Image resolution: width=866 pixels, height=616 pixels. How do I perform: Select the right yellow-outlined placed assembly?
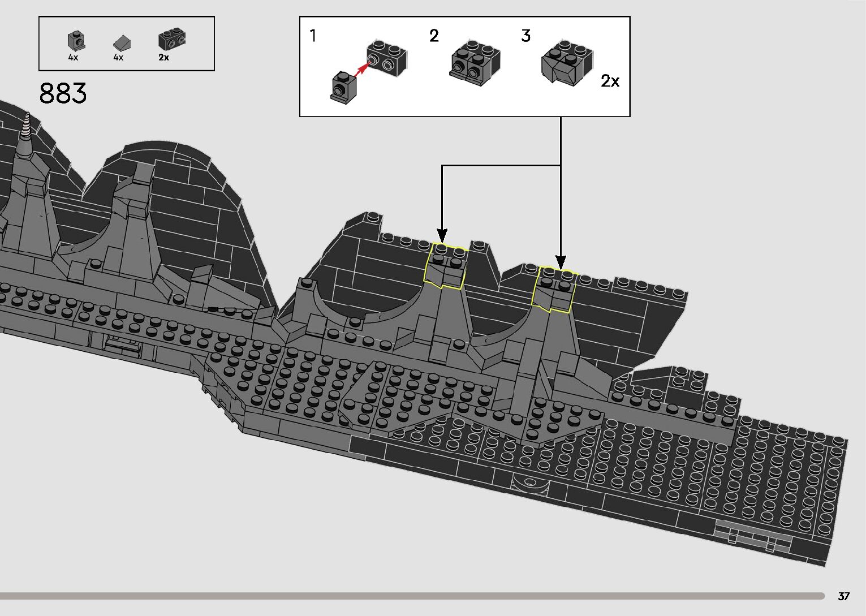tap(554, 288)
